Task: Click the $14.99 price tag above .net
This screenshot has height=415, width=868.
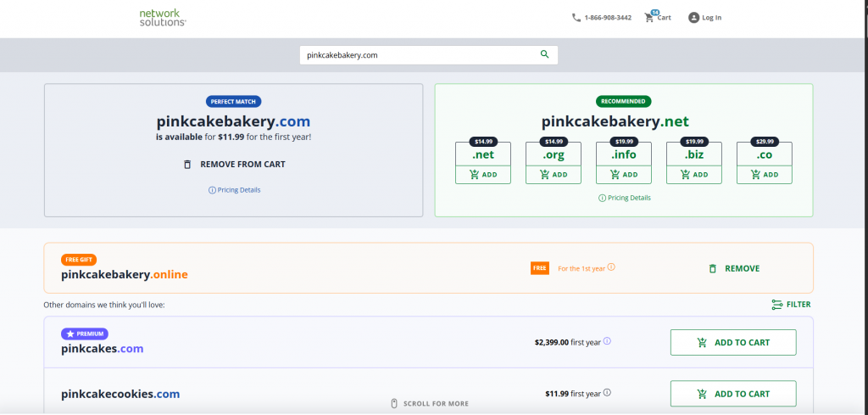Action: coord(482,142)
